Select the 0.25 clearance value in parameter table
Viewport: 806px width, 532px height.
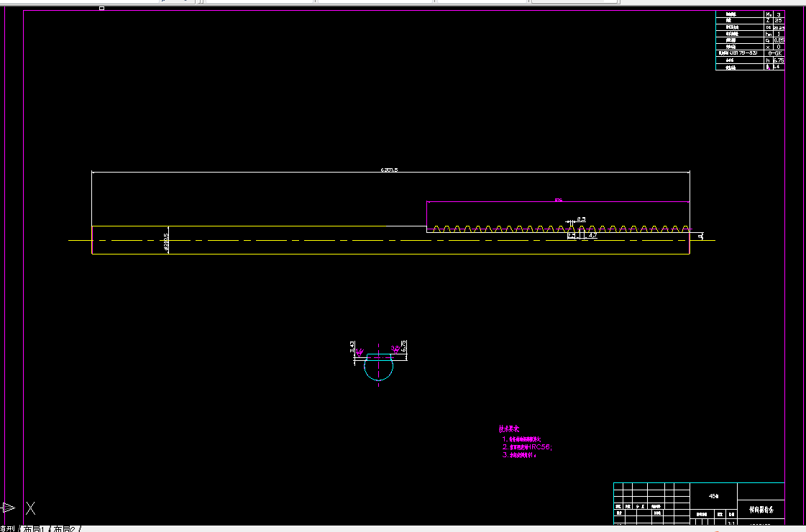click(x=778, y=40)
